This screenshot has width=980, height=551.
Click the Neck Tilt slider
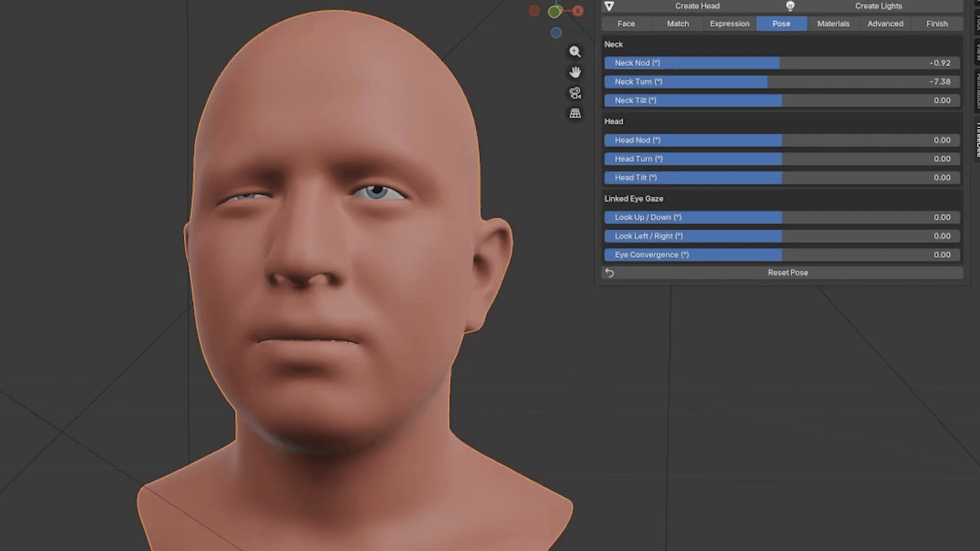pyautogui.click(x=782, y=101)
